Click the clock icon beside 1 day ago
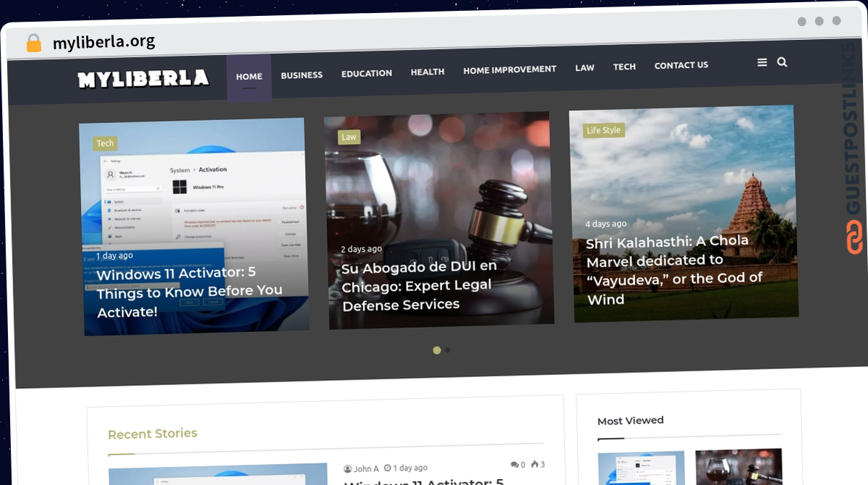This screenshot has width=868, height=485. pos(388,468)
